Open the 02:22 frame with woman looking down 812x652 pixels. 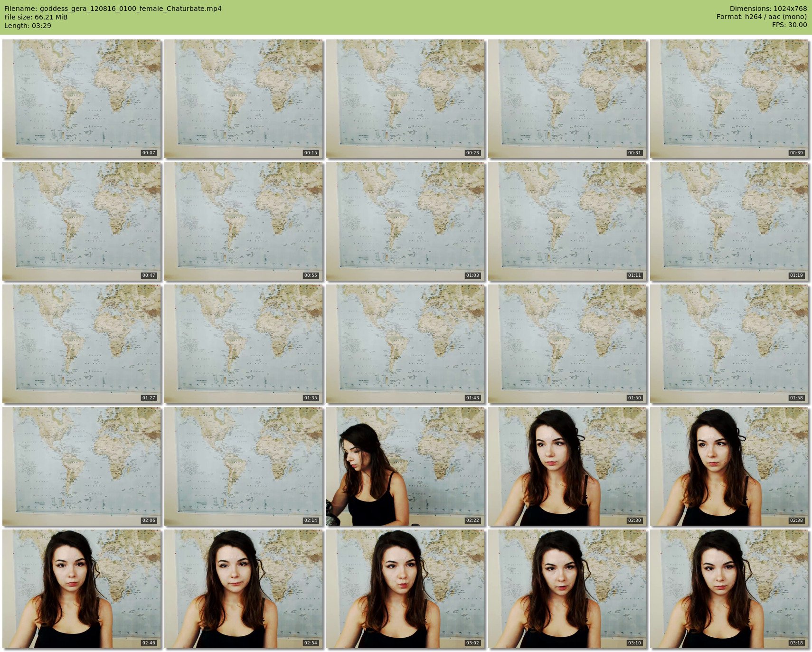coord(406,466)
